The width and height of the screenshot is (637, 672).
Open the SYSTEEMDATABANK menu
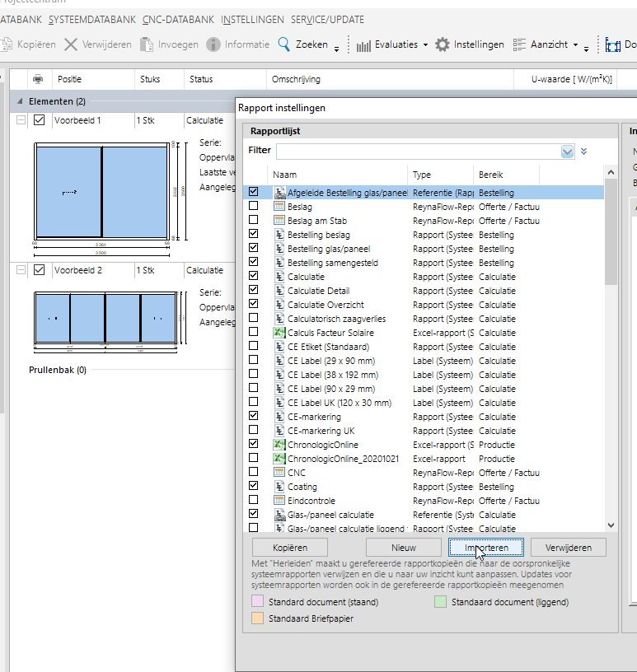click(92, 20)
